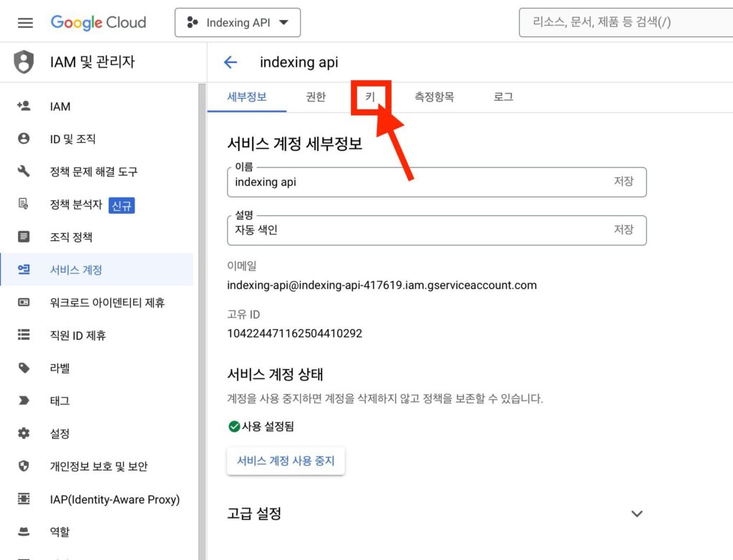Switch to the 권한 tab
Image resolution: width=733 pixels, height=560 pixels.
click(316, 97)
